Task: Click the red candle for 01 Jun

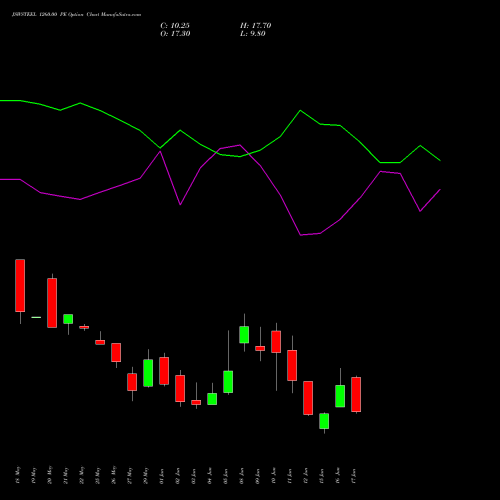Action: 164,371
